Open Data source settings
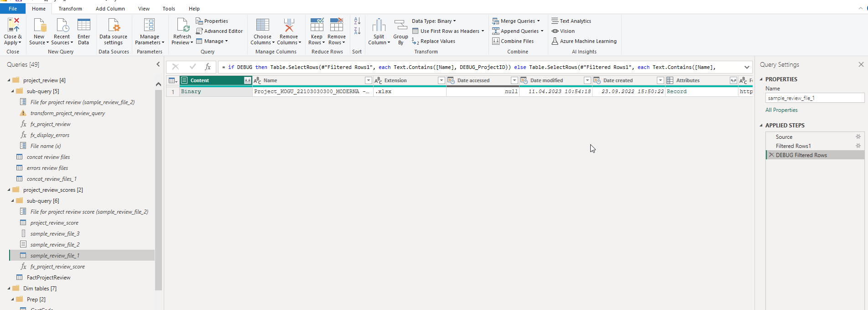The width and height of the screenshot is (868, 310). pyautogui.click(x=113, y=31)
